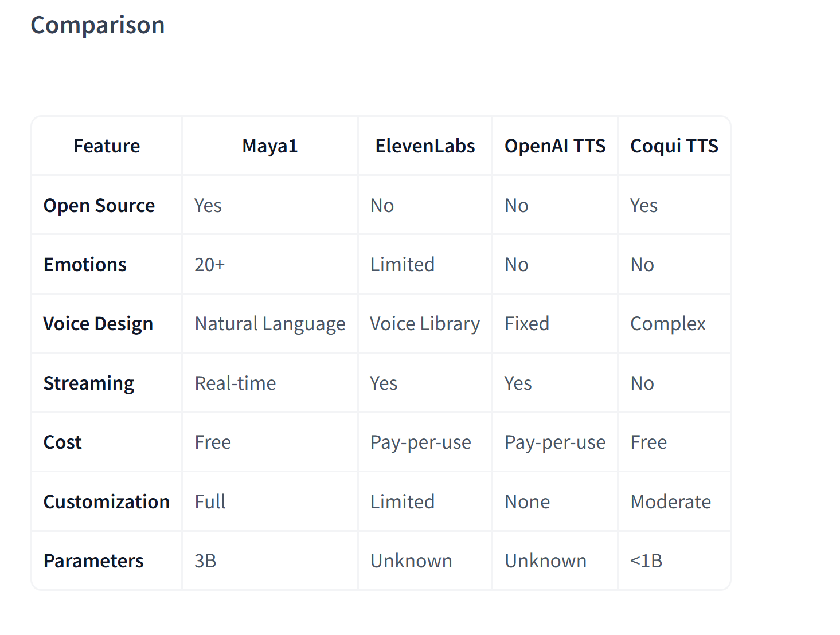Viewport: 840px width, 635px height.
Task: Click the ElevenLabs column header
Action: [x=425, y=146]
